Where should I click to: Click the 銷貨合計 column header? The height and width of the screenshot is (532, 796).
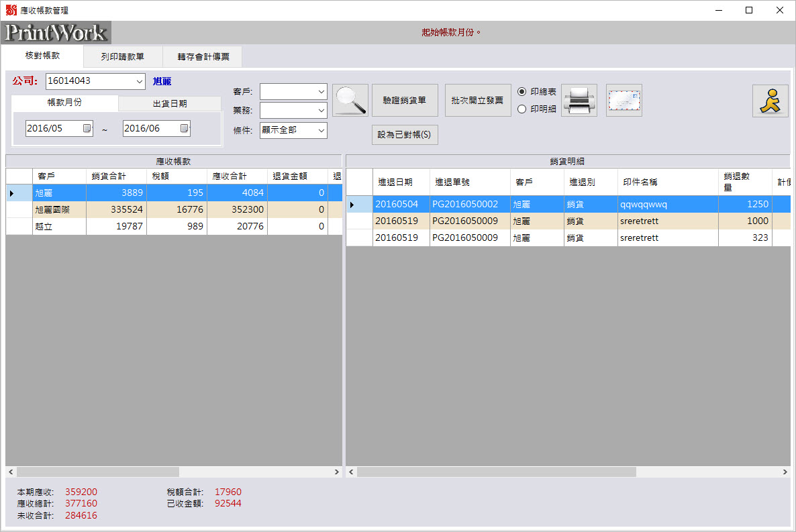coord(116,176)
